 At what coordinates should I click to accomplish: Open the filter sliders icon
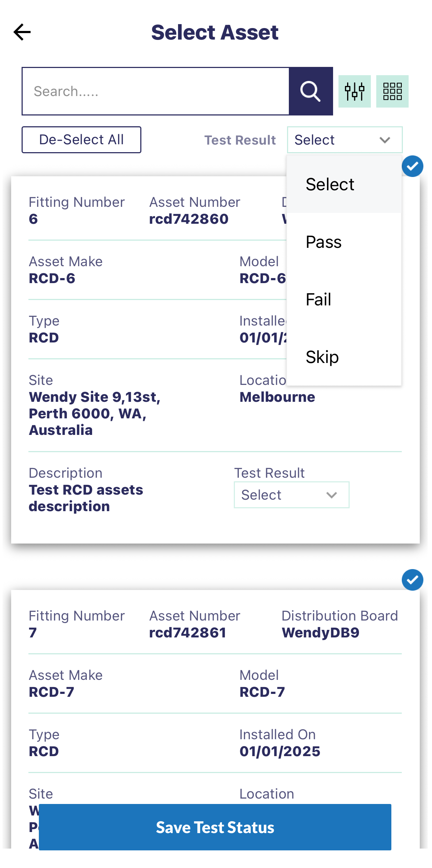click(x=355, y=91)
